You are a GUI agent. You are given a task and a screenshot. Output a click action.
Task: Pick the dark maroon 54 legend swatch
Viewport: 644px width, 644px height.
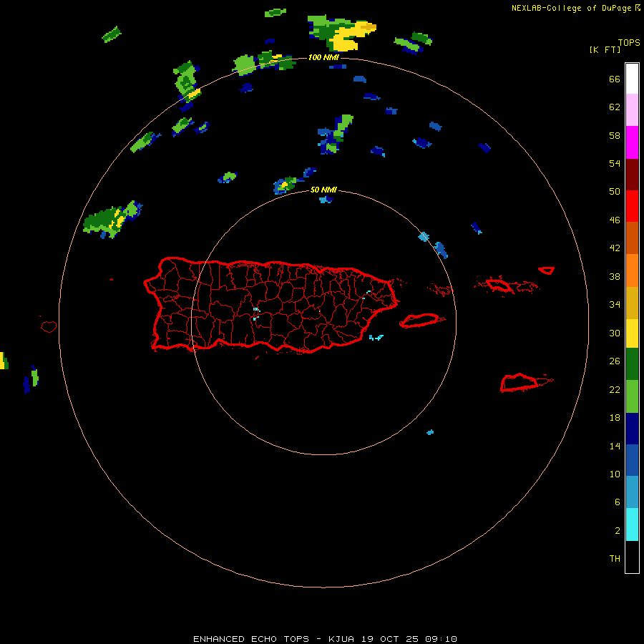tap(632, 175)
